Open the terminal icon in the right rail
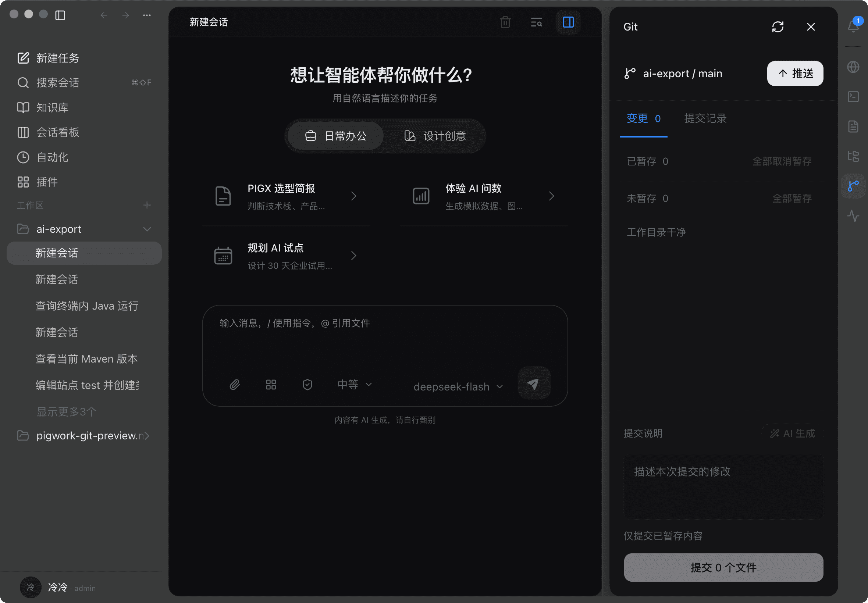The width and height of the screenshot is (868, 603). [x=853, y=97]
